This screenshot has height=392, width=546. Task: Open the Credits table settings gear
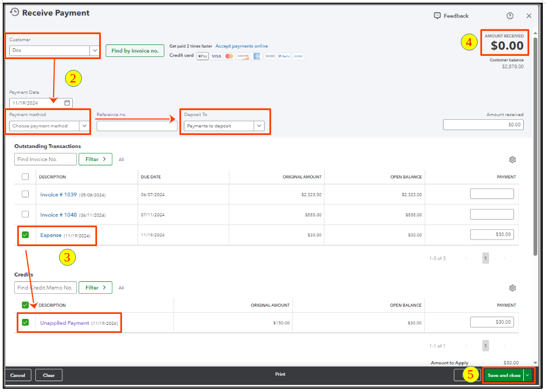click(512, 288)
